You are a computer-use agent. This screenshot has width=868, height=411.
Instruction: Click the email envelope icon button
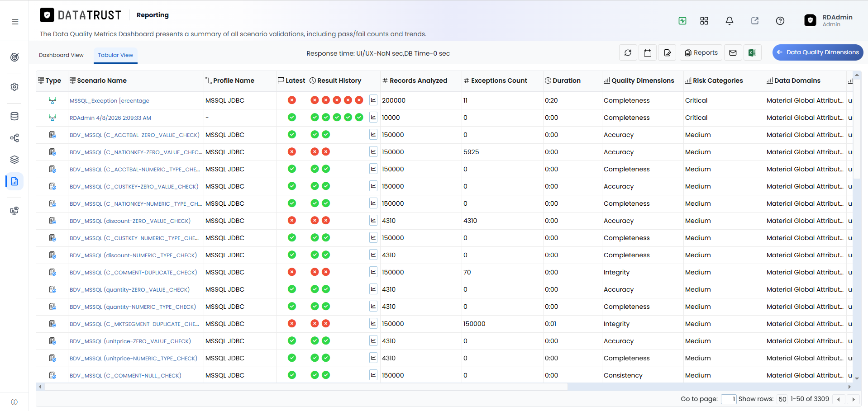point(733,52)
